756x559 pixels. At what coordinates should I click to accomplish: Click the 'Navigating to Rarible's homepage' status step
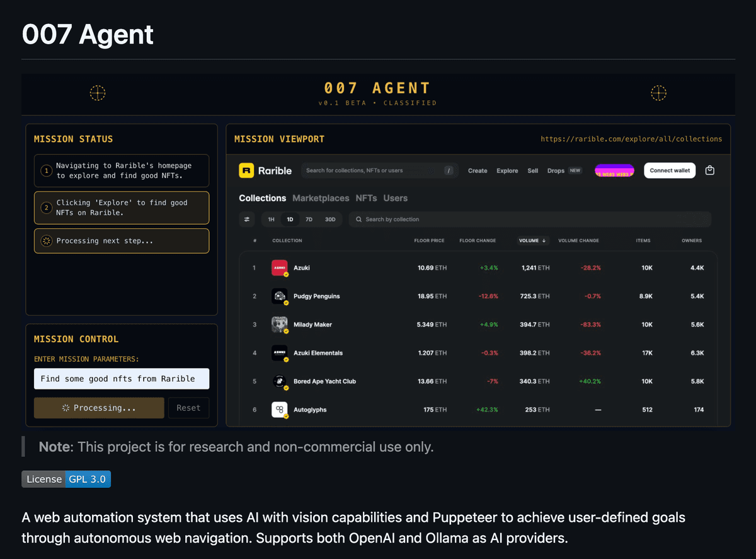click(x=122, y=171)
